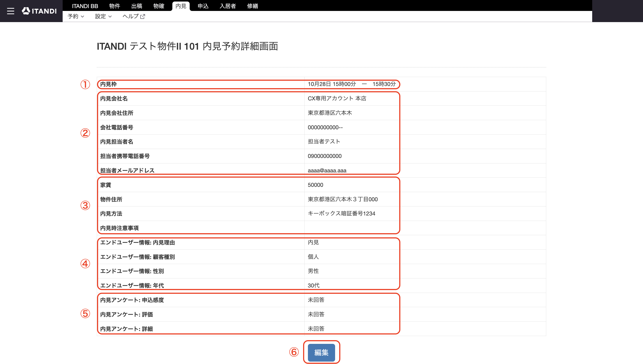Select 未回答 in the 詳細 row

tap(316, 329)
